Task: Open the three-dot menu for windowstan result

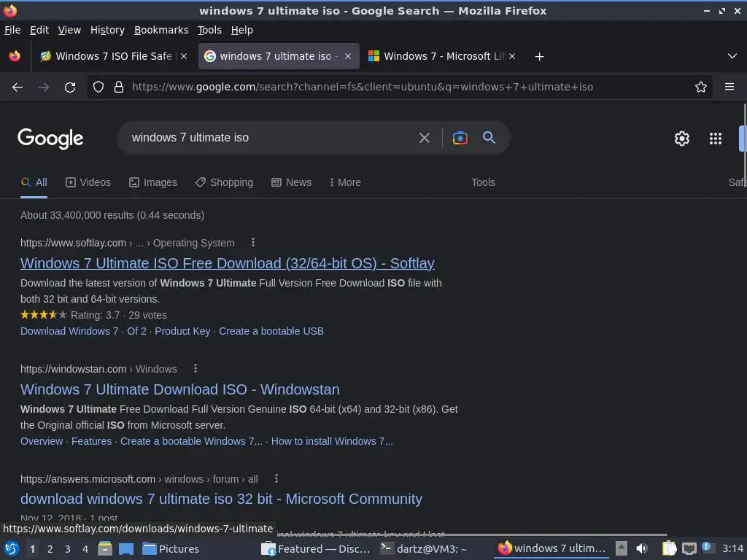Action: (196, 368)
